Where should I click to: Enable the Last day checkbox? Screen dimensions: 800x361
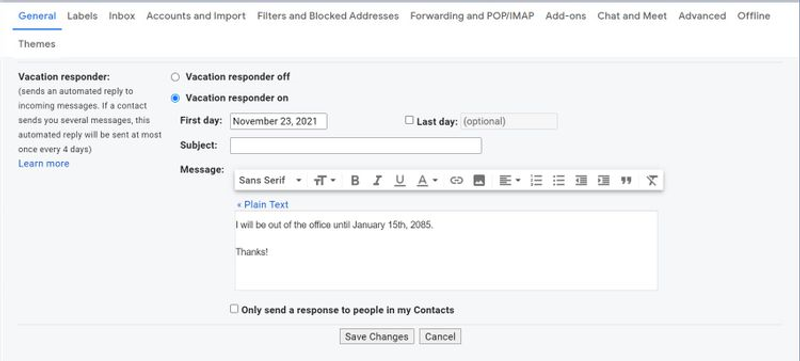click(409, 120)
